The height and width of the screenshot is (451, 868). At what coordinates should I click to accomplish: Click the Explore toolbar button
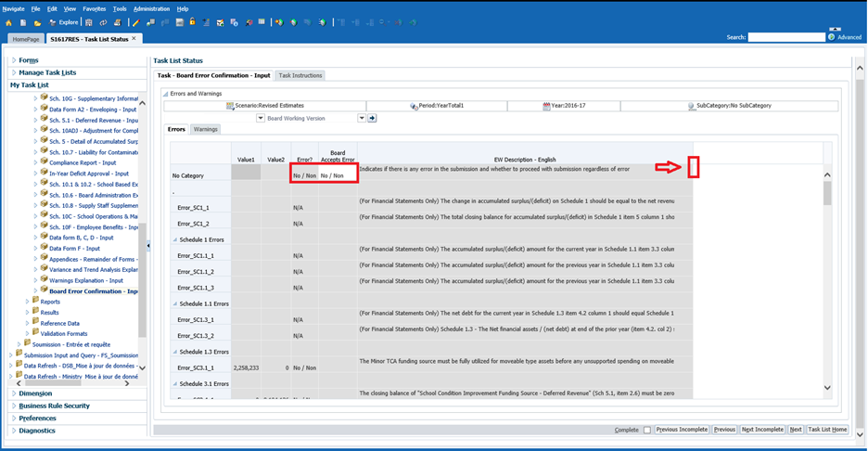pos(64,22)
